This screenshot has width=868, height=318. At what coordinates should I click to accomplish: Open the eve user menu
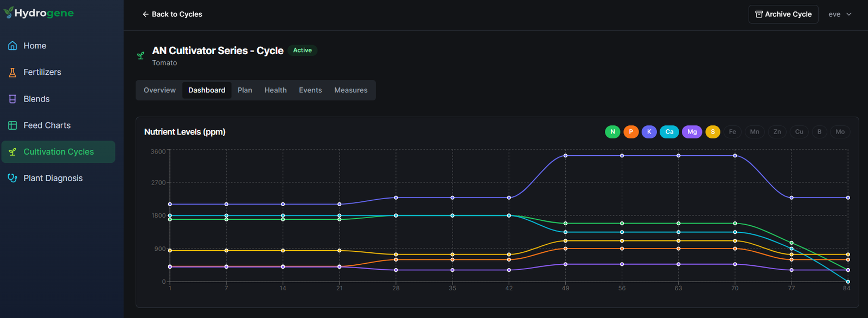tap(840, 14)
